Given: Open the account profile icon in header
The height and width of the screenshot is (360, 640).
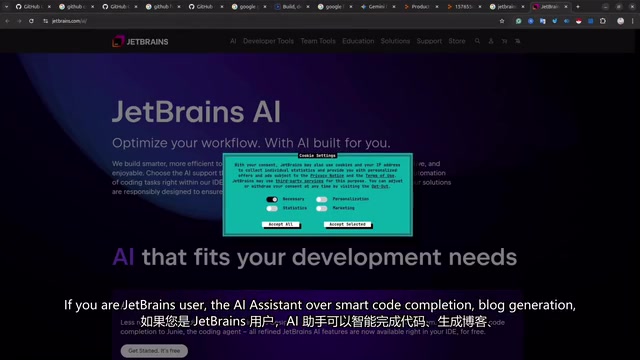Looking at the screenshot, I should (491, 41).
